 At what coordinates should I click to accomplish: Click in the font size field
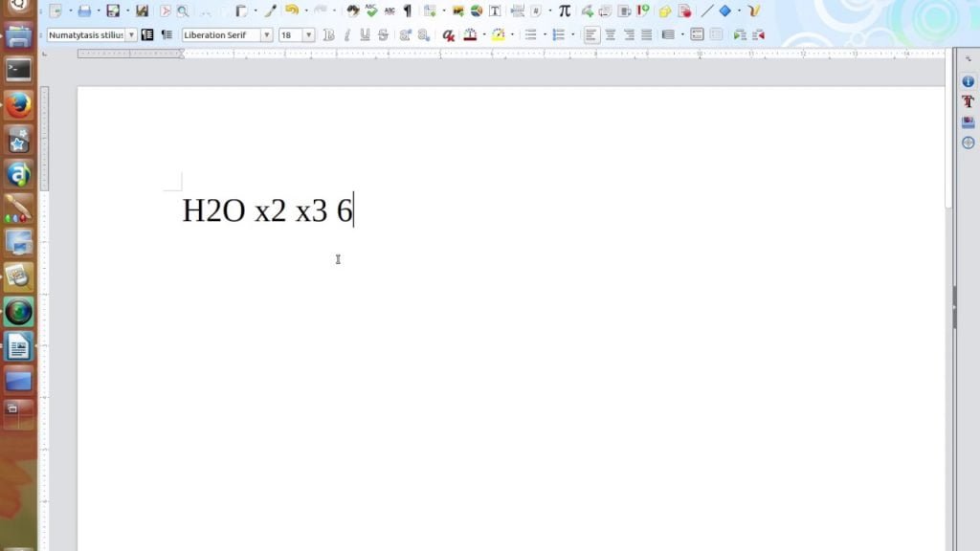tap(291, 35)
